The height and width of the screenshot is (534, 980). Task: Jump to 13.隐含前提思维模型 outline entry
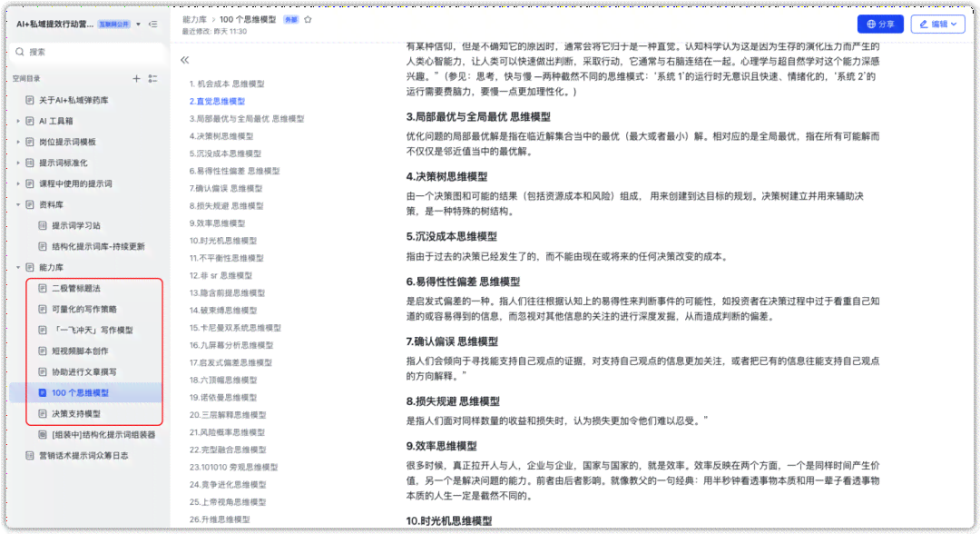coord(227,293)
